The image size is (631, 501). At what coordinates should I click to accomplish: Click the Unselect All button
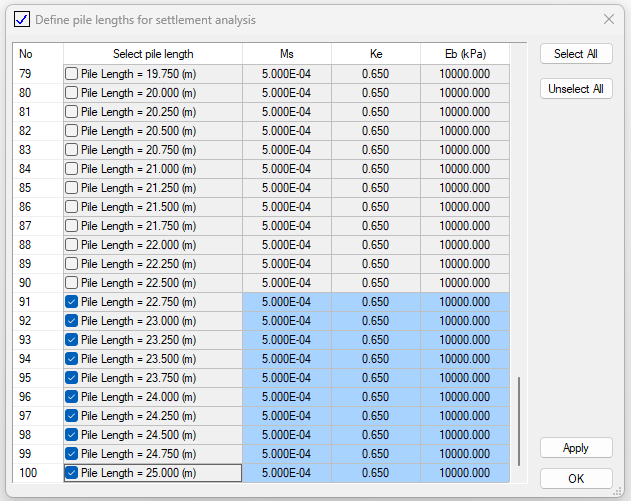tap(576, 89)
